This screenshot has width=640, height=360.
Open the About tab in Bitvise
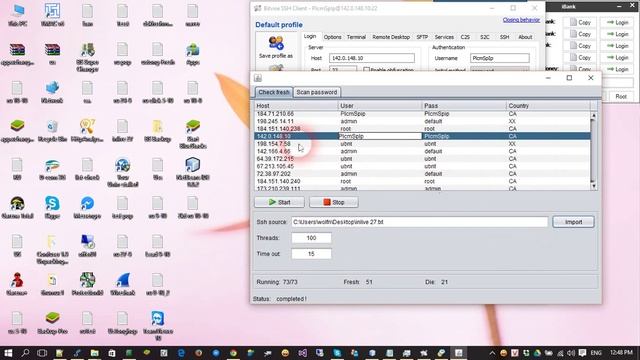[x=525, y=37]
